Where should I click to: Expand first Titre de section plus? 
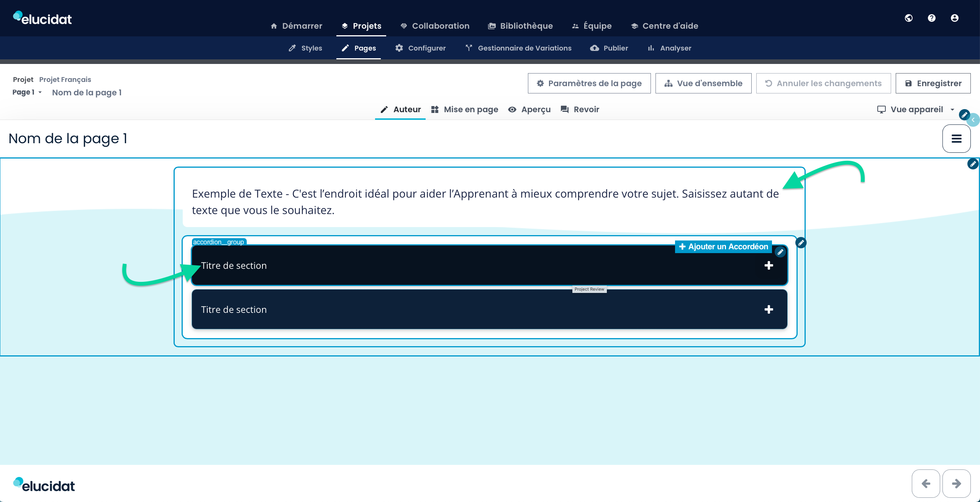[x=769, y=265]
